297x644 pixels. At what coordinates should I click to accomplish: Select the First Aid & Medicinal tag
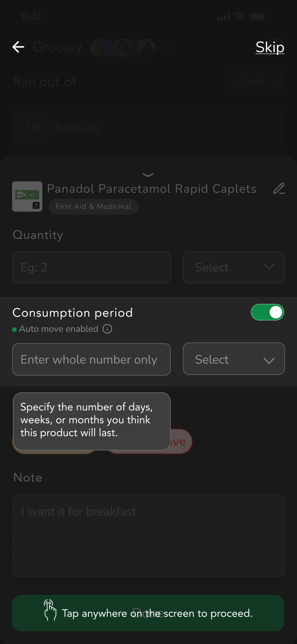(x=93, y=207)
